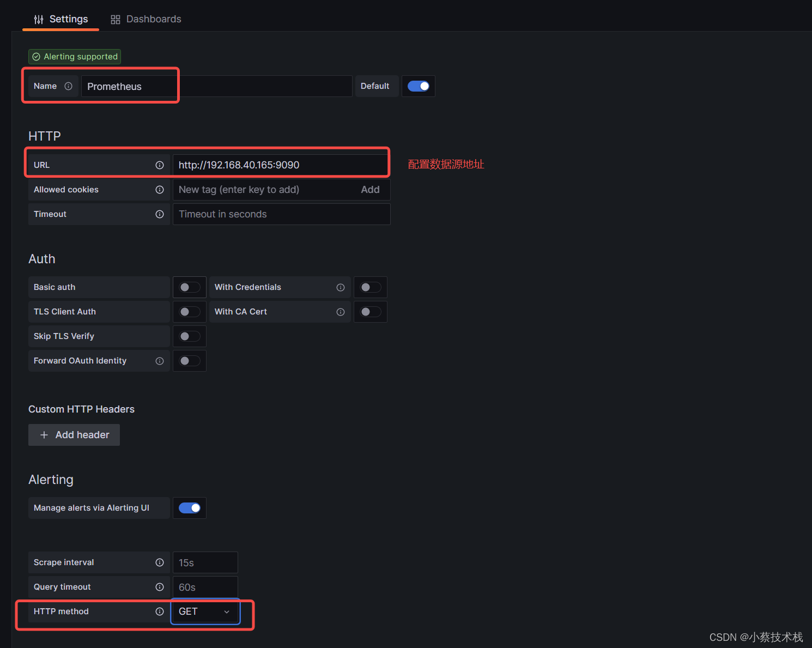The width and height of the screenshot is (812, 648).
Task: Click the HTTP method info icon
Action: [160, 611]
